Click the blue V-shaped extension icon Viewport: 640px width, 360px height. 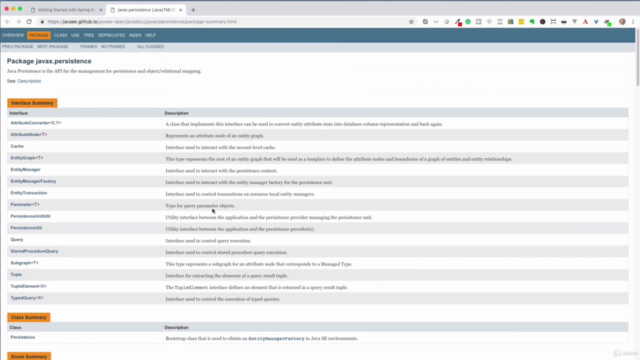(x=596, y=22)
